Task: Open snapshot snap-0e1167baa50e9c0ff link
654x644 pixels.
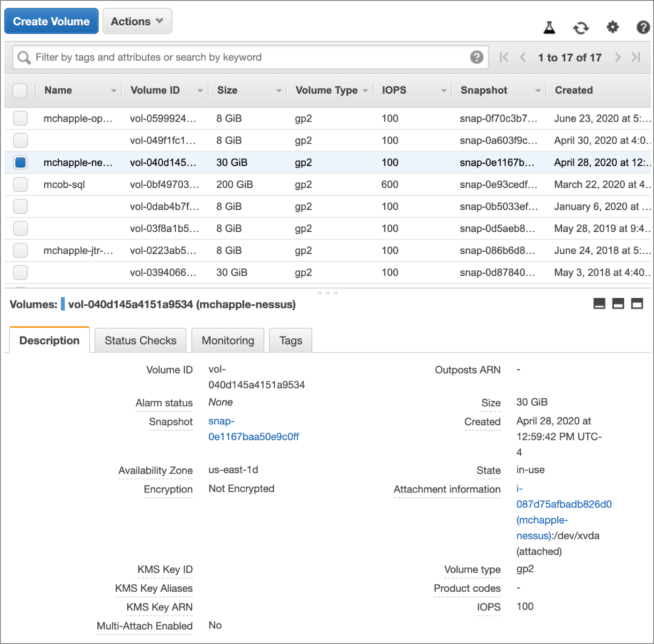Action: (x=253, y=429)
